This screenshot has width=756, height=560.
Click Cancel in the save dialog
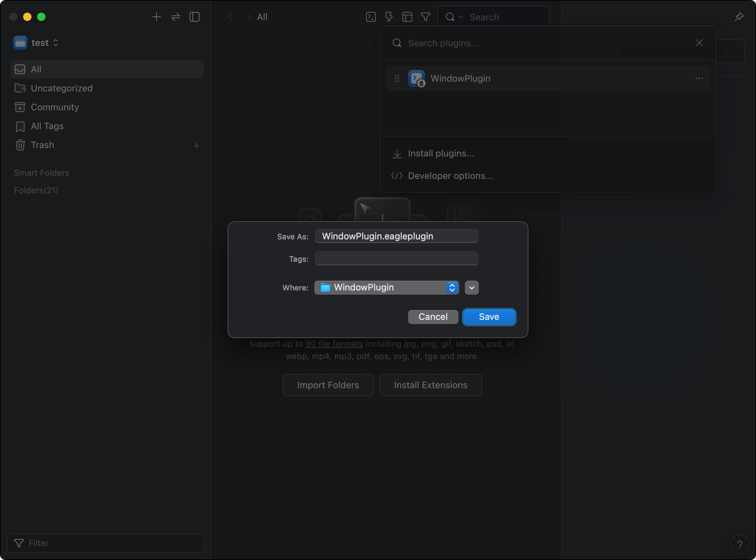click(x=433, y=317)
